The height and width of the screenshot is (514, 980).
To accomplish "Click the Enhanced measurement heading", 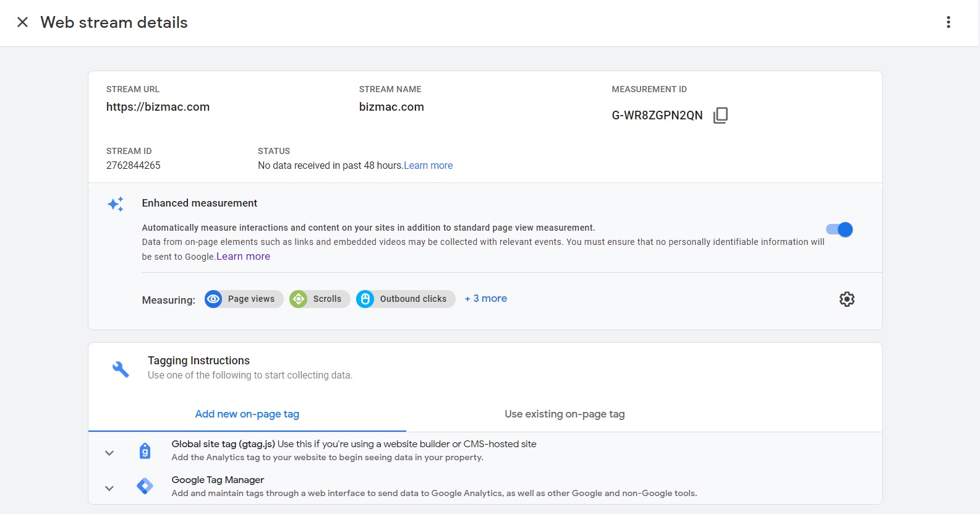I will point(200,203).
